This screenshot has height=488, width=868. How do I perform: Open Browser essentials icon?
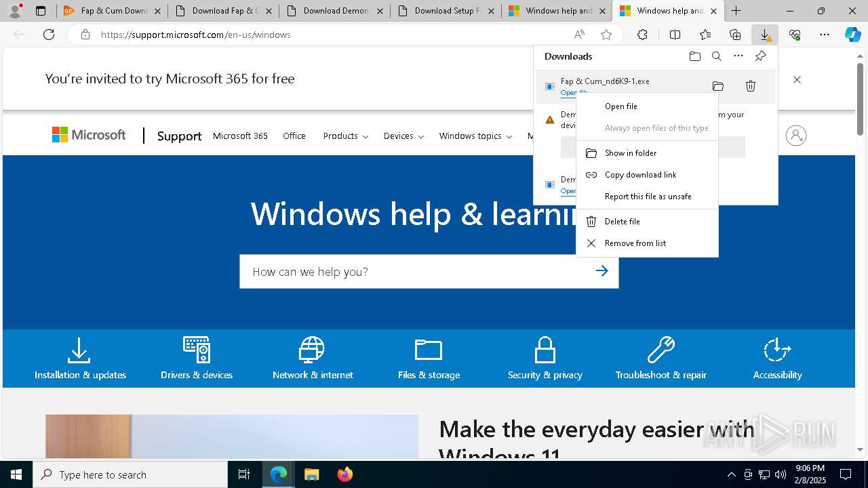click(x=795, y=35)
